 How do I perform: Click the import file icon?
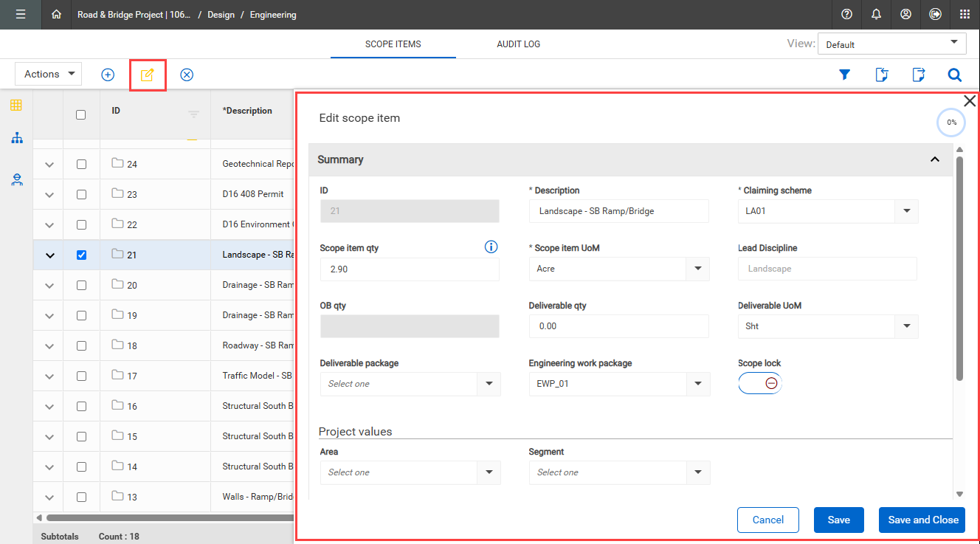pos(882,75)
